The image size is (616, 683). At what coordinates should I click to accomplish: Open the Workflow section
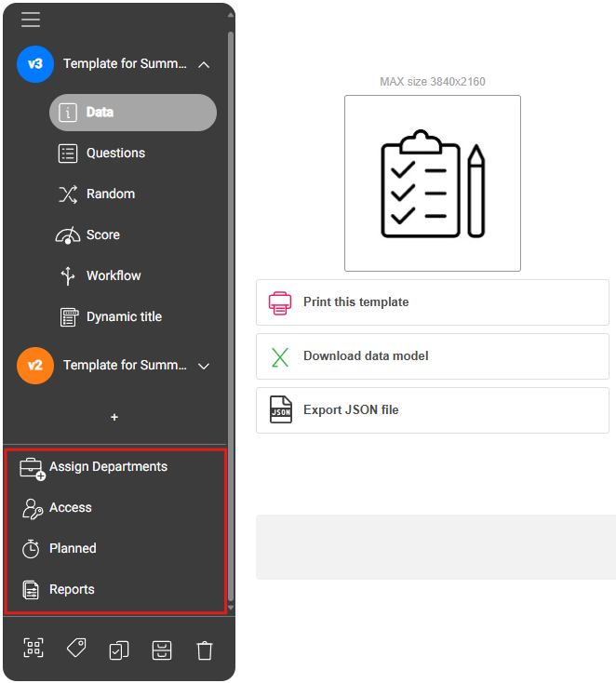[x=114, y=276]
